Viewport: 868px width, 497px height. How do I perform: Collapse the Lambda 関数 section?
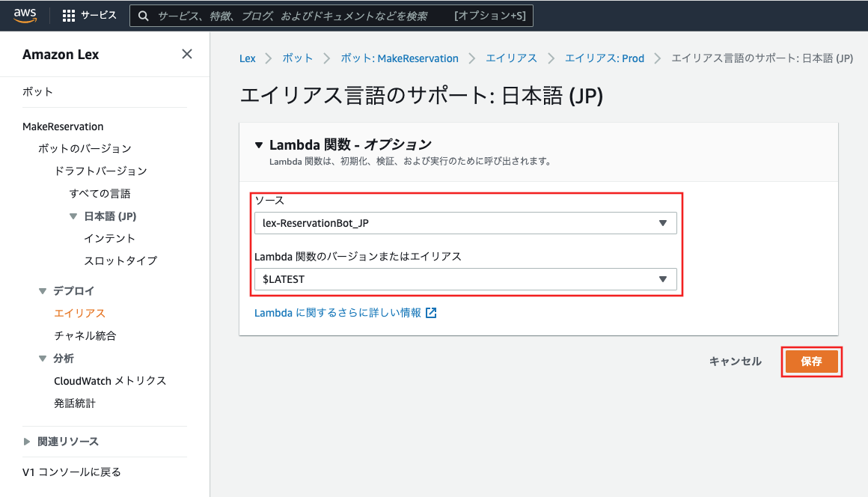[x=258, y=145]
